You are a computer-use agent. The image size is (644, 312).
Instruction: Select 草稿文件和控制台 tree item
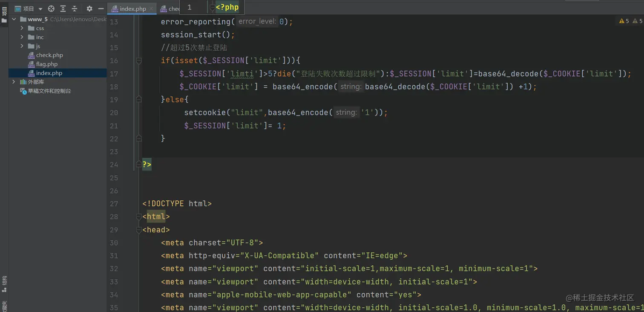[x=49, y=91]
